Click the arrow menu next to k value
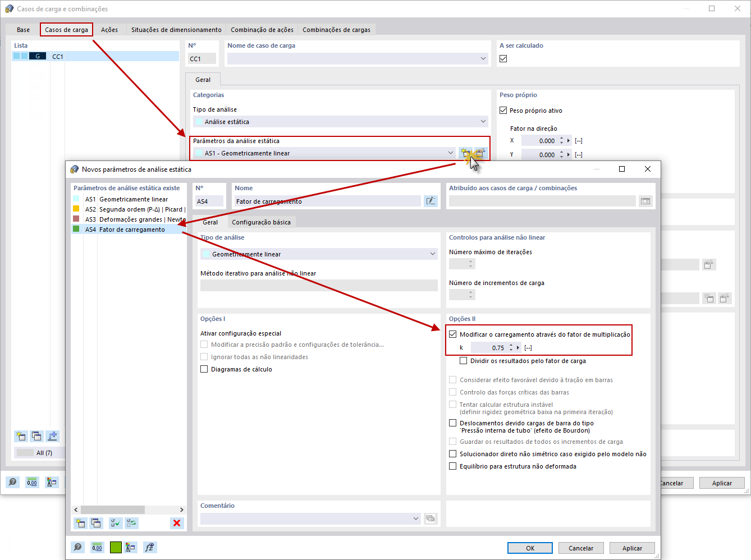 pos(518,348)
